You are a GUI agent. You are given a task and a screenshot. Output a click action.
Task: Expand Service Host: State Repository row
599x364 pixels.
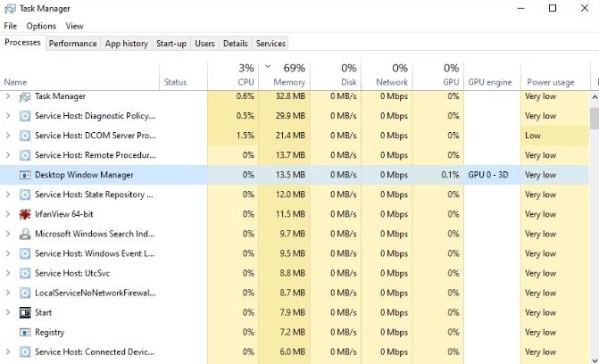8,194
